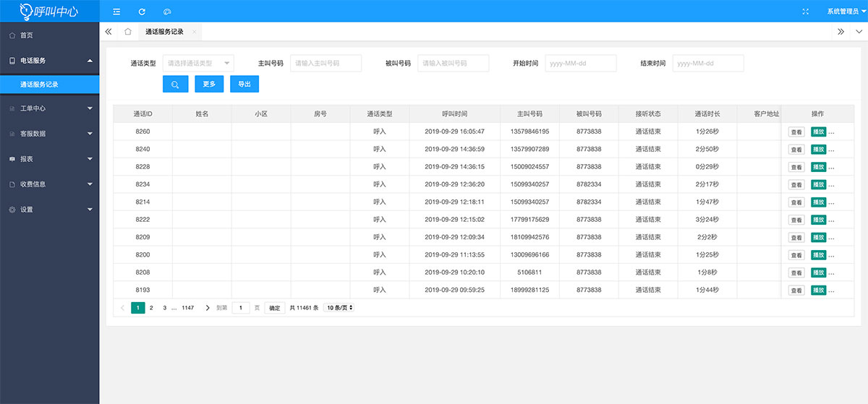This screenshot has height=404, width=868.
Task: Close the 通话服务记录 tab
Action: (x=194, y=32)
